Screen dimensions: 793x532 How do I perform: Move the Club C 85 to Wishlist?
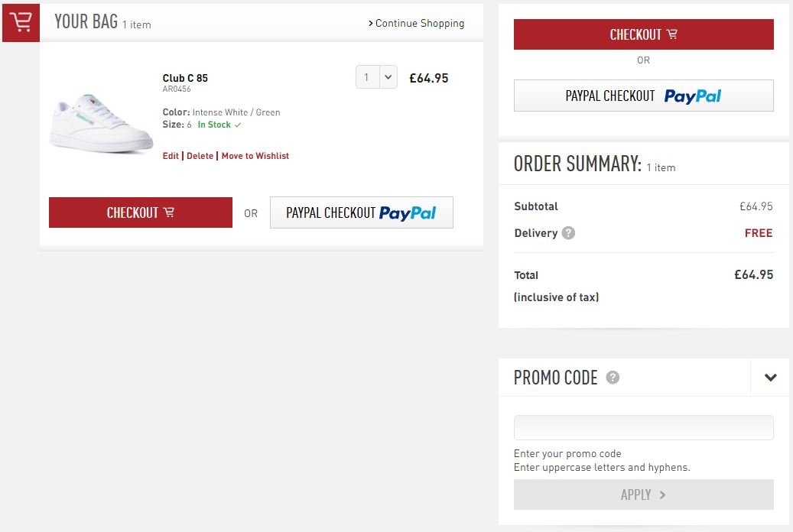pyautogui.click(x=255, y=156)
